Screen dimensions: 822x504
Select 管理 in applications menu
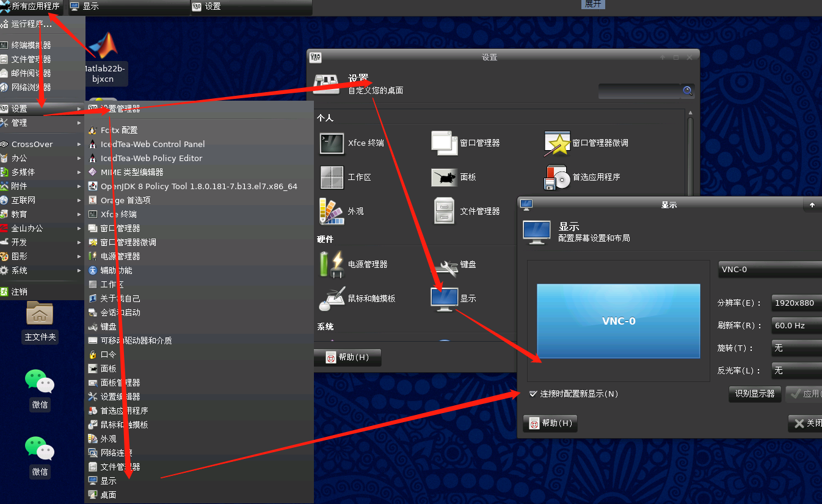click(42, 123)
